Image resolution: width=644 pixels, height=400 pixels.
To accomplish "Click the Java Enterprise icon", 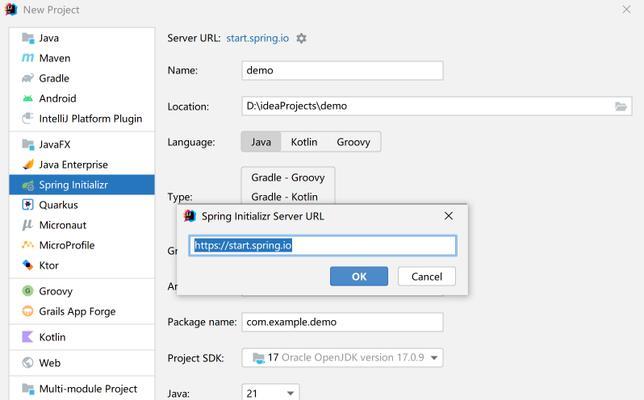I will [28, 164].
